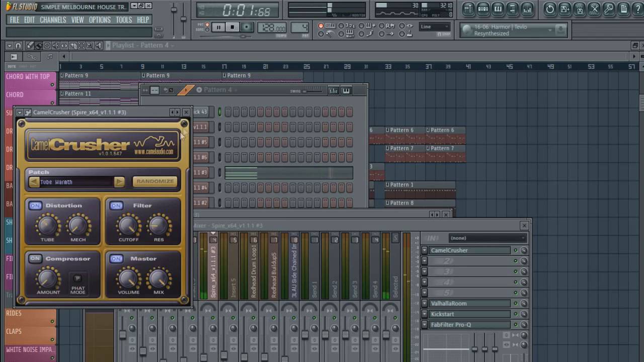Open the Line snap selector dropdown
This screenshot has width=644, height=362.
pos(435,27)
